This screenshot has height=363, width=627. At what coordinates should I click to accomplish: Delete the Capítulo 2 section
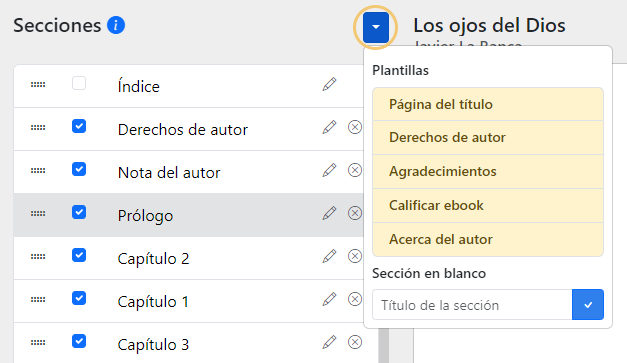[355, 256]
